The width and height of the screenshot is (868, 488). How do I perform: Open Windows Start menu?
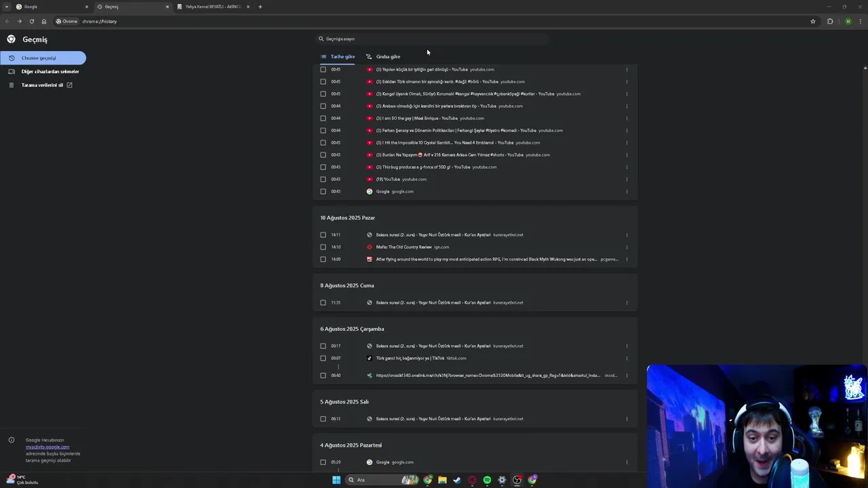coord(336,480)
